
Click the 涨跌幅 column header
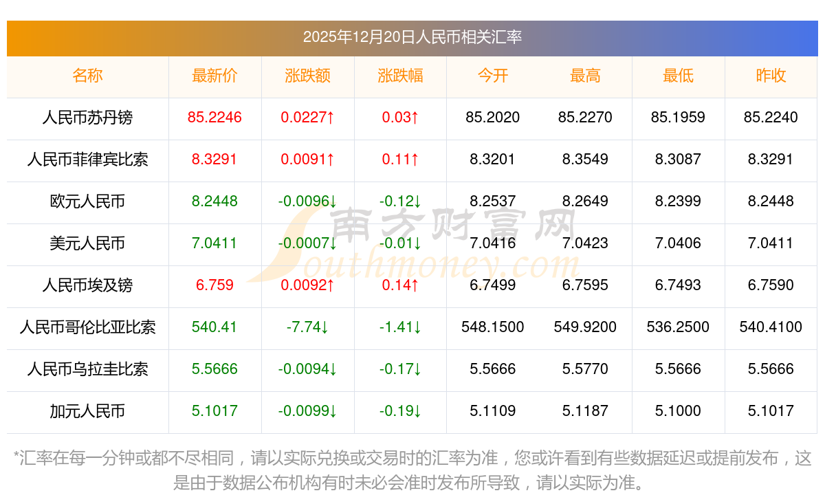[400, 76]
